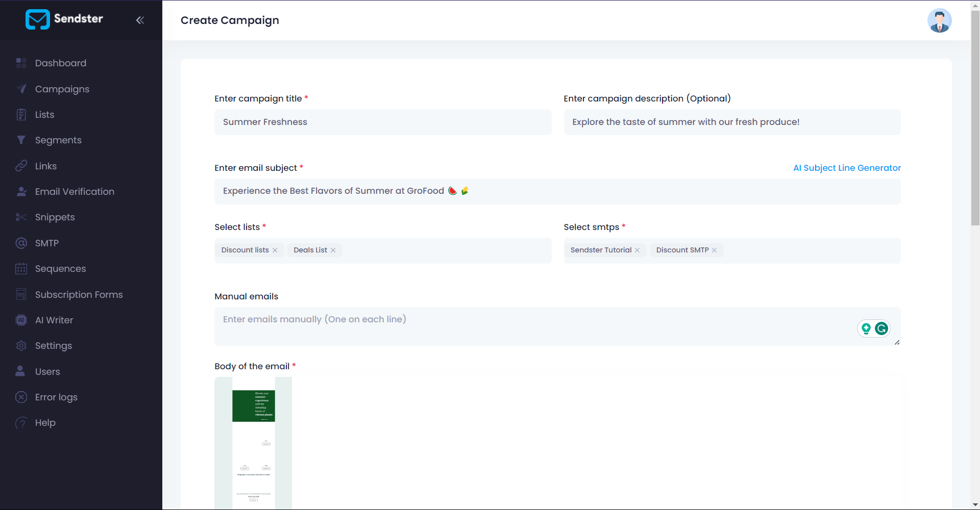Open the Dashboard from sidebar
The width and height of the screenshot is (980, 510).
tap(60, 63)
